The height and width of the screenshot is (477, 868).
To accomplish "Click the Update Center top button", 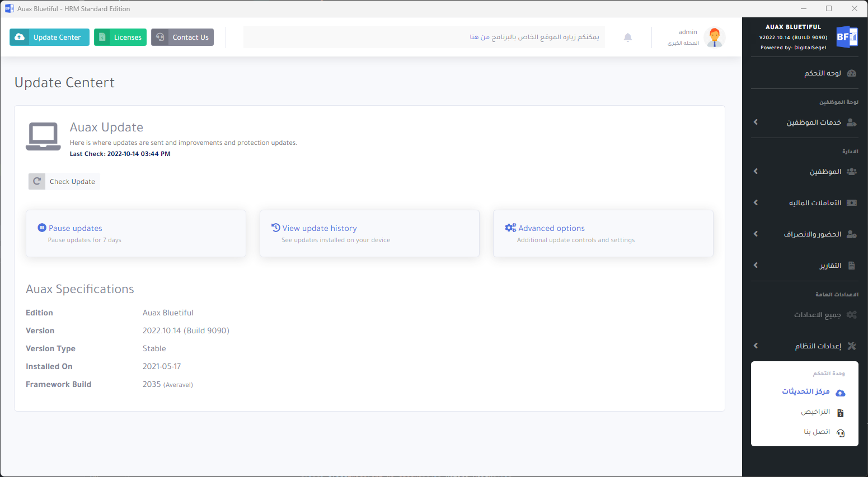I will point(50,37).
